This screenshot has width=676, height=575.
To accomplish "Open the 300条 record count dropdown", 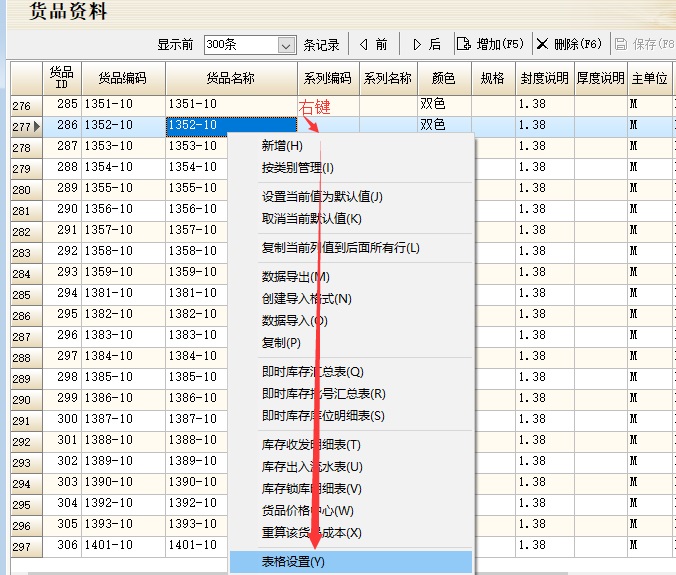I will tap(287, 45).
